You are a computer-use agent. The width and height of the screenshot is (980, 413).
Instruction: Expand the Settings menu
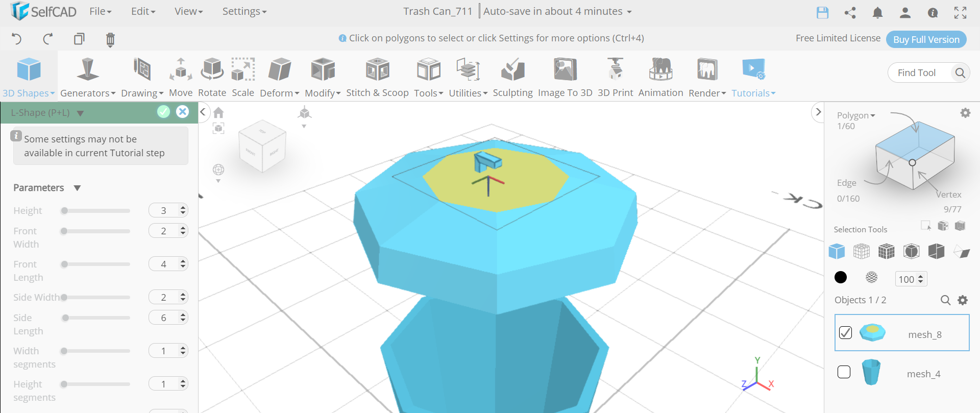point(244,11)
